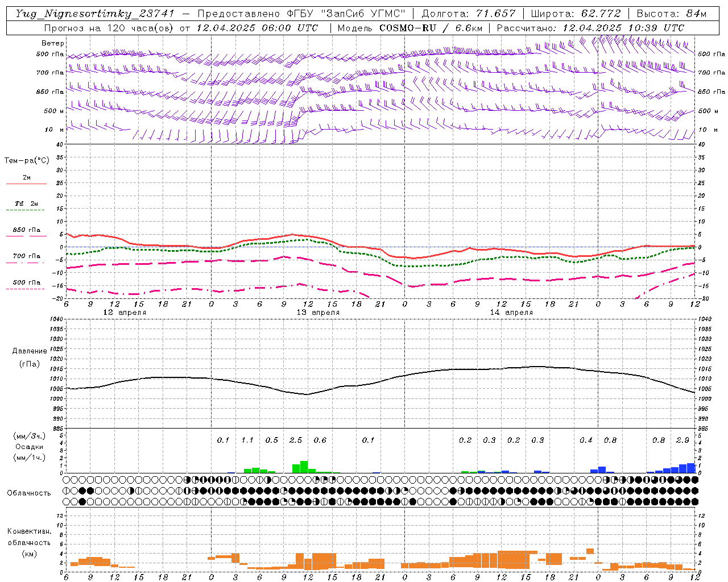Click the '12 апреля' date label
Screen dimensions: 728x582
click(x=125, y=313)
